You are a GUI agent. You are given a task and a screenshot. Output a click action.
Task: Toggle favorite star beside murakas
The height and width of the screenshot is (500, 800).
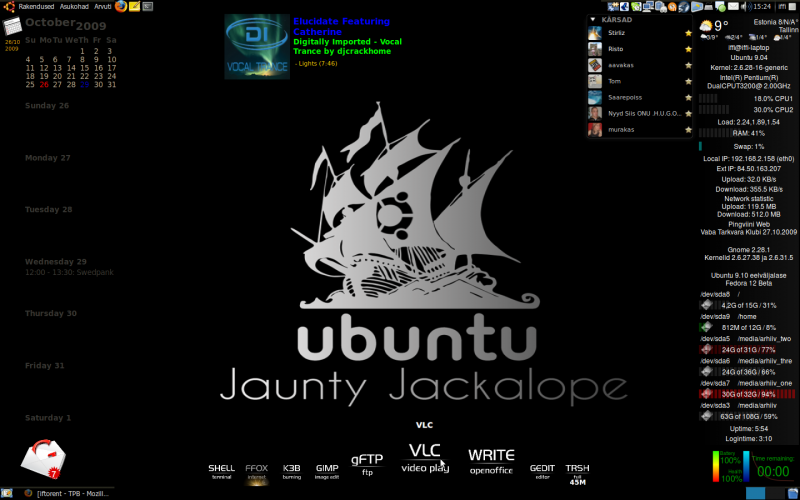pos(688,130)
